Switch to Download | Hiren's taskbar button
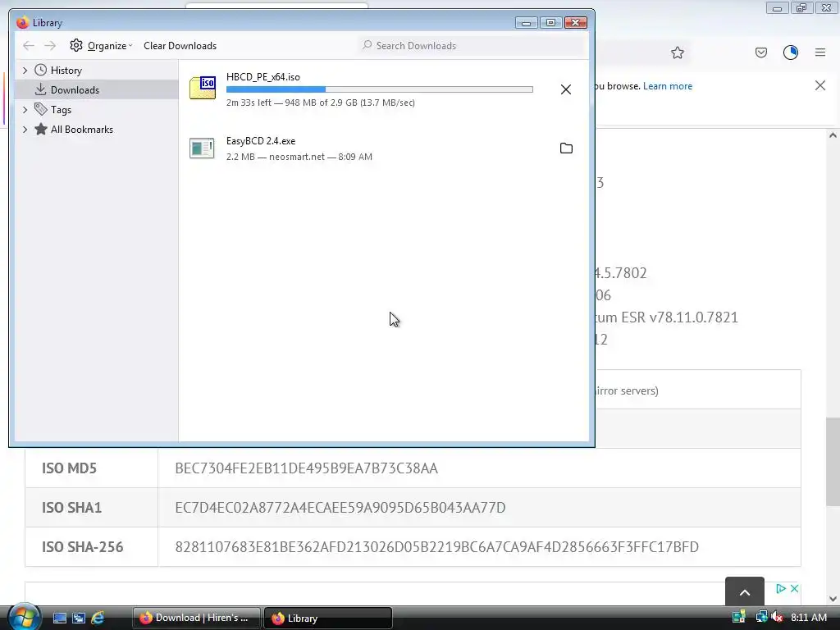840x630 pixels. (196, 618)
